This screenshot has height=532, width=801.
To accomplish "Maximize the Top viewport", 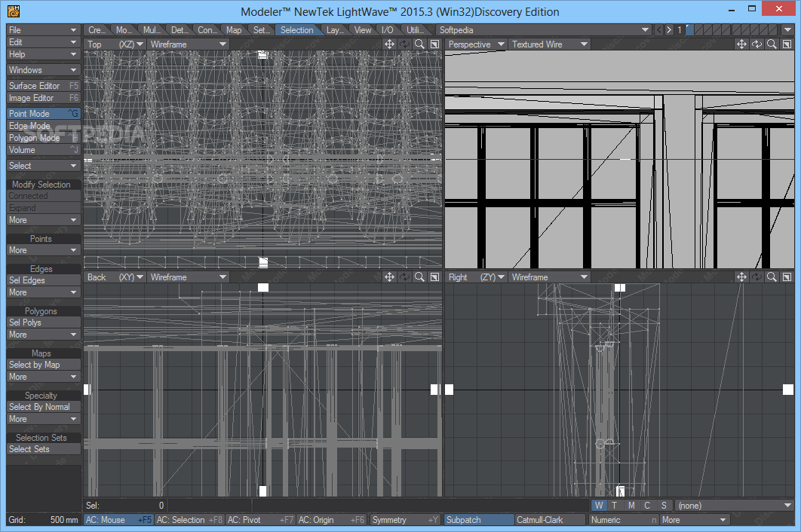I will pos(434,44).
